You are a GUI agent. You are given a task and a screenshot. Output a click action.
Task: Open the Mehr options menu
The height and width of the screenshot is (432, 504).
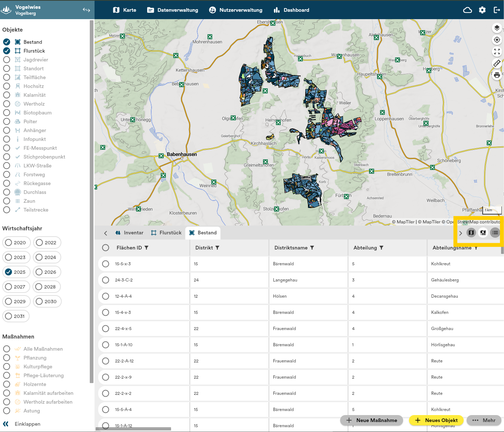click(x=484, y=420)
